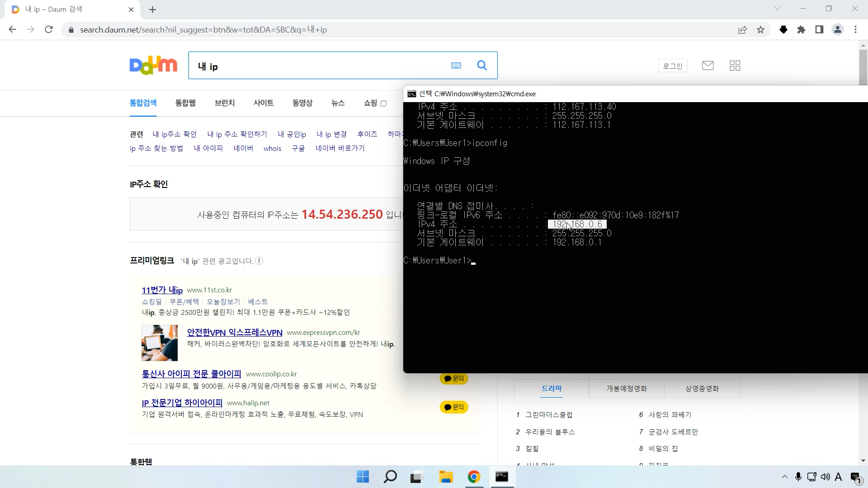Screen dimensions: 868x488
Task: Toggle the checkbox next to 쇼핑 tab
Action: pyautogui.click(x=383, y=103)
